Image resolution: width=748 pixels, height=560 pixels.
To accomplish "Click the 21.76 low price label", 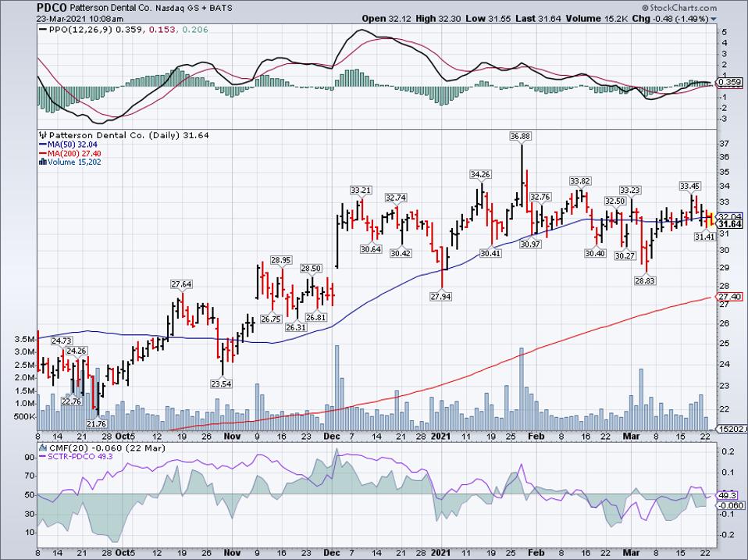I will (96, 424).
